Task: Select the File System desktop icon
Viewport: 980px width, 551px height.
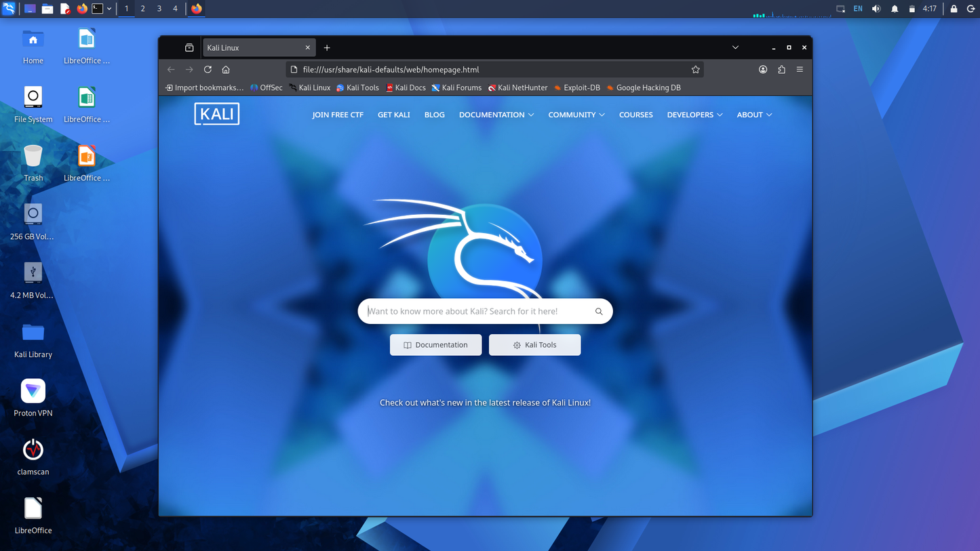Action: pos(33,105)
